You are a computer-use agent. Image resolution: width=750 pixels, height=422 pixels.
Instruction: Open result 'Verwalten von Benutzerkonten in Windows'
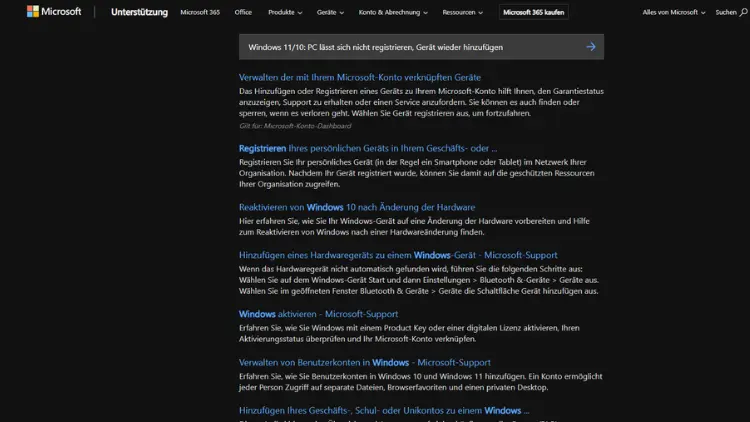[364, 362]
